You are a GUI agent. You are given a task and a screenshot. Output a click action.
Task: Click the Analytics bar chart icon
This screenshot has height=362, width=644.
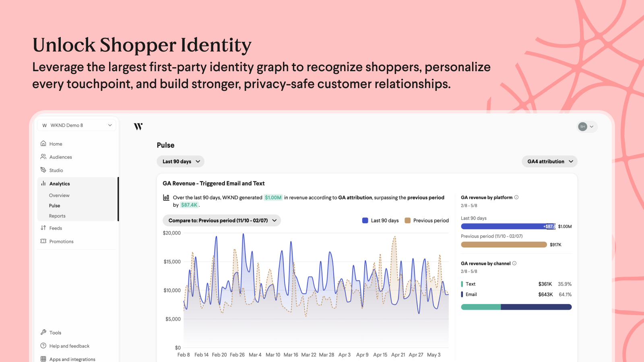pos(43,183)
